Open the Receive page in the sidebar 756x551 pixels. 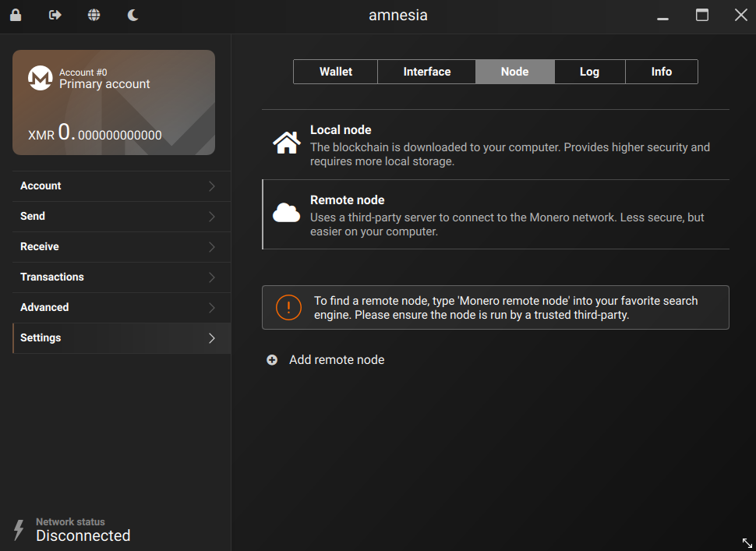pos(122,247)
